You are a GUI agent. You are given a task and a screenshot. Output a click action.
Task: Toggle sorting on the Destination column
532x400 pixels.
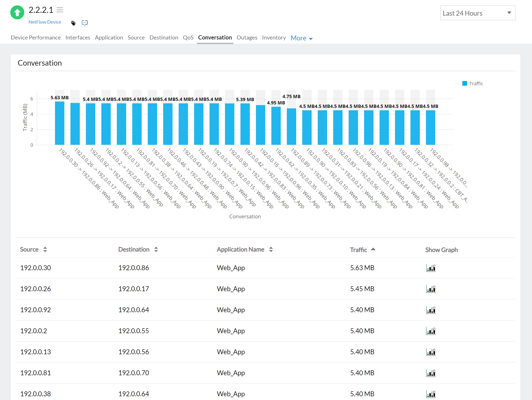click(156, 249)
